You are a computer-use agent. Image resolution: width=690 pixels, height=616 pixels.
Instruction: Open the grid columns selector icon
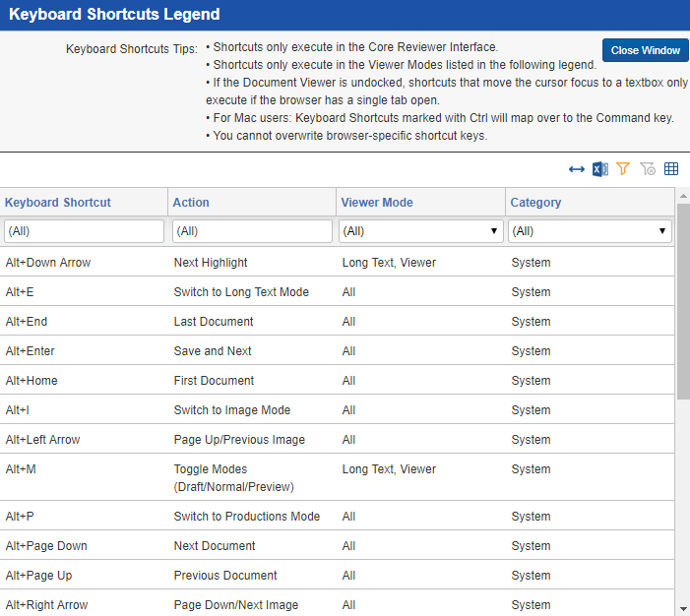(671, 168)
